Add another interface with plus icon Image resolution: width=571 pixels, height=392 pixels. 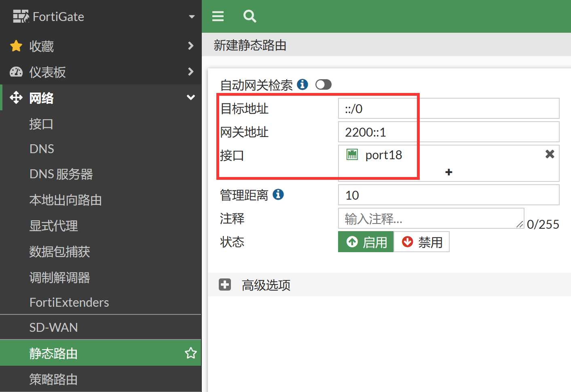click(x=448, y=172)
